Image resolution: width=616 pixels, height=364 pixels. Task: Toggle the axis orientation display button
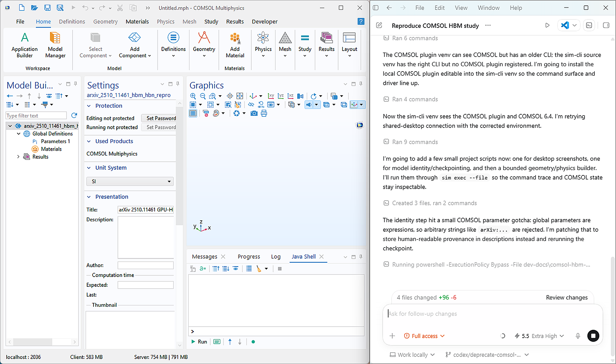click(354, 104)
